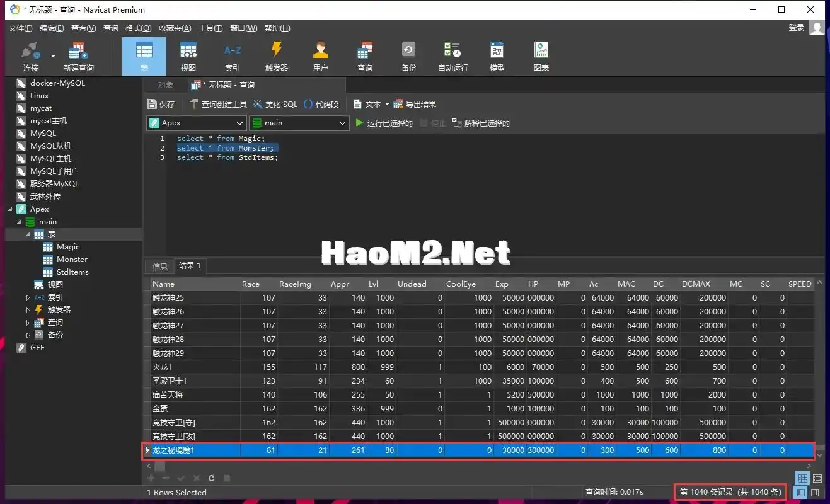Image resolution: width=830 pixels, height=504 pixels.
Task: Click the 登录 login link
Action: [x=797, y=27]
